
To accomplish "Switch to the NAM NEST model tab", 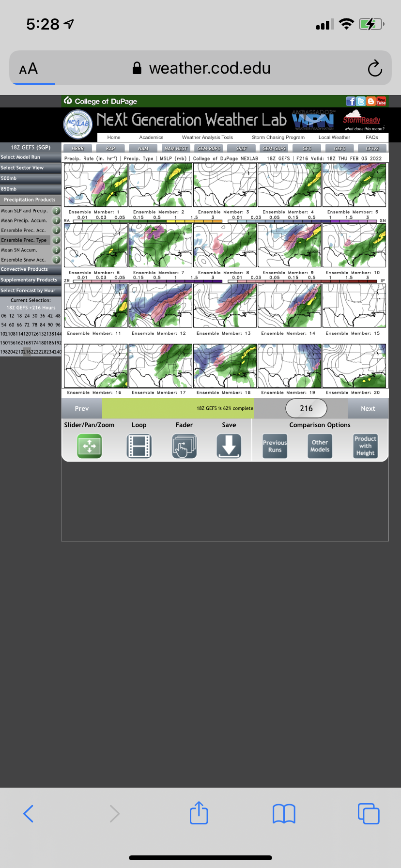I will coord(176,148).
